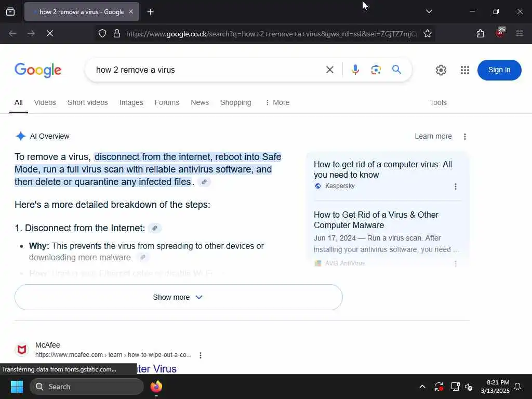
Task: Switch to the Forums tab
Action: coord(167,102)
